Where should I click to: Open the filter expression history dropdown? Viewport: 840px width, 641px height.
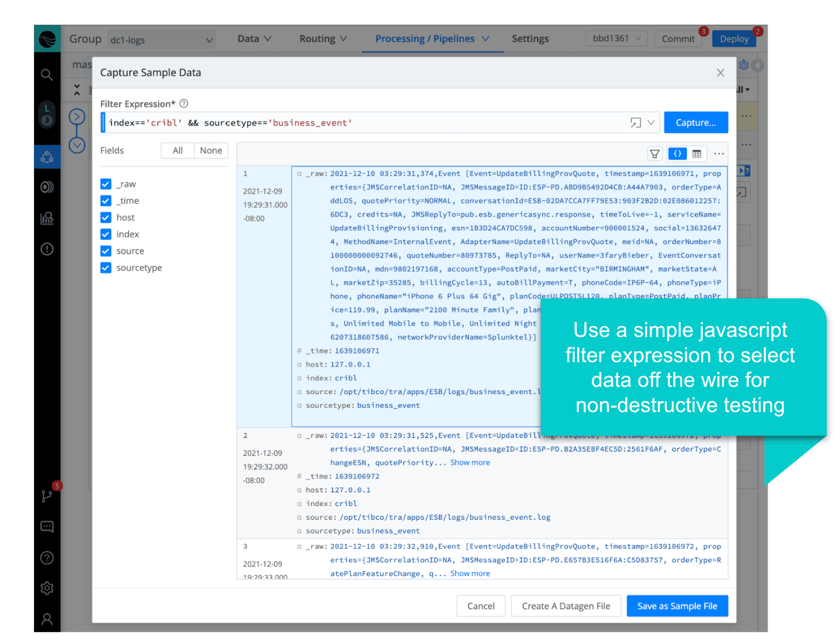651,123
